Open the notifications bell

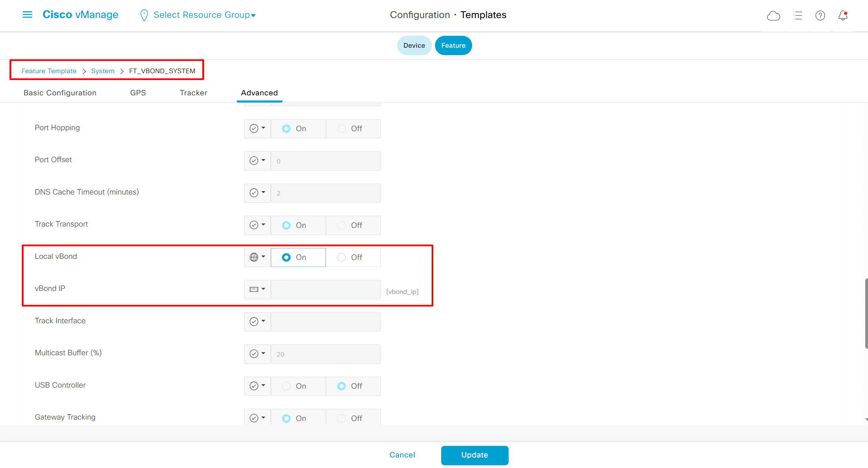click(843, 16)
